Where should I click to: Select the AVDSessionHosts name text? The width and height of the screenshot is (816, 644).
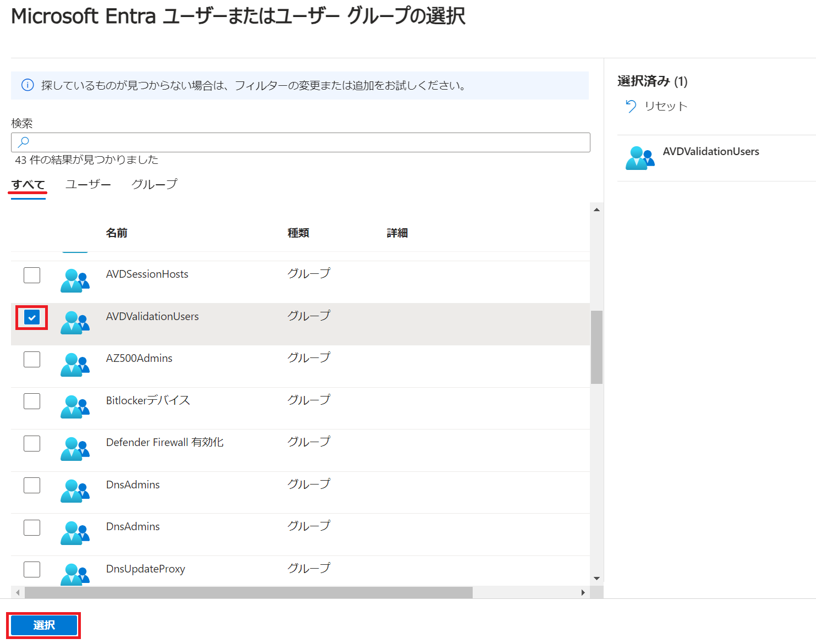click(147, 274)
